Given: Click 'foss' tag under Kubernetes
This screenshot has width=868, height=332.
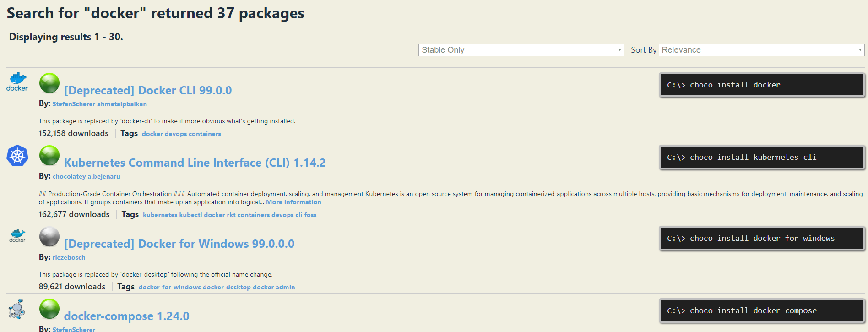Looking at the screenshot, I should coord(310,215).
